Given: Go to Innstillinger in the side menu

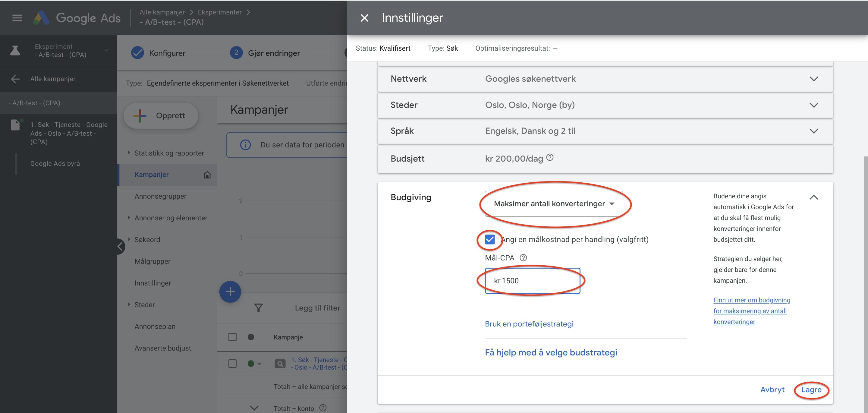Looking at the screenshot, I should click(x=152, y=283).
